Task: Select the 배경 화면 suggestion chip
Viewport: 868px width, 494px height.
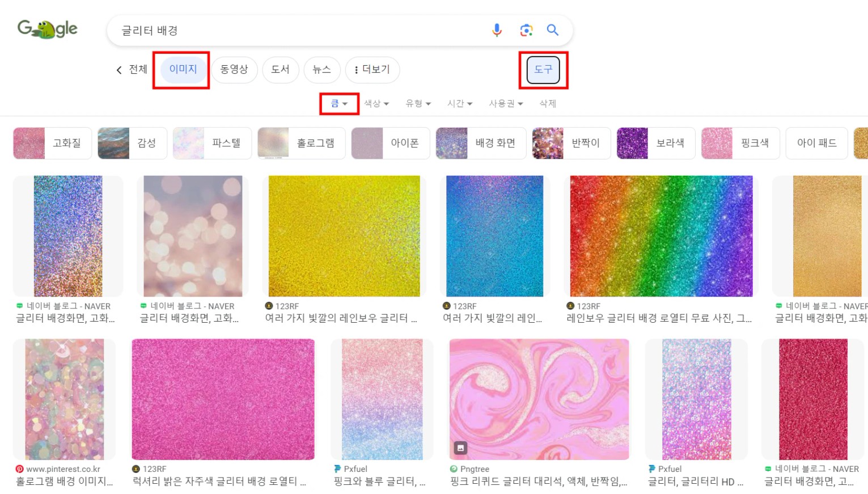Action: [481, 143]
